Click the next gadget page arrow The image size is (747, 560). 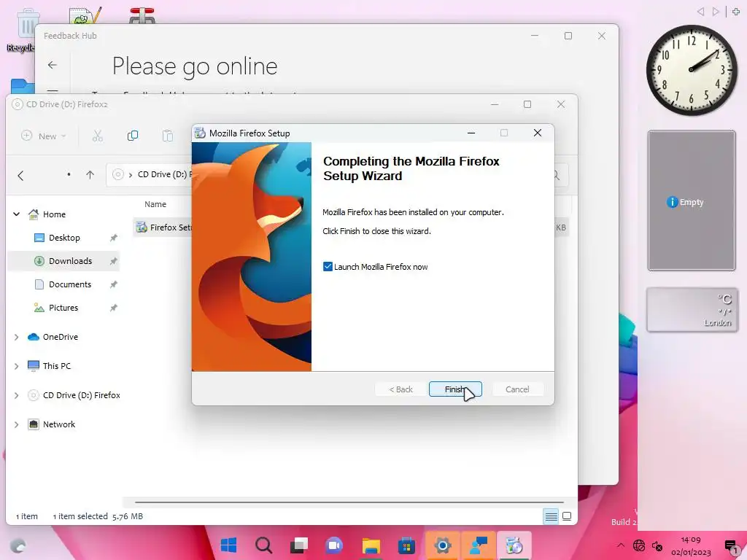pos(715,11)
